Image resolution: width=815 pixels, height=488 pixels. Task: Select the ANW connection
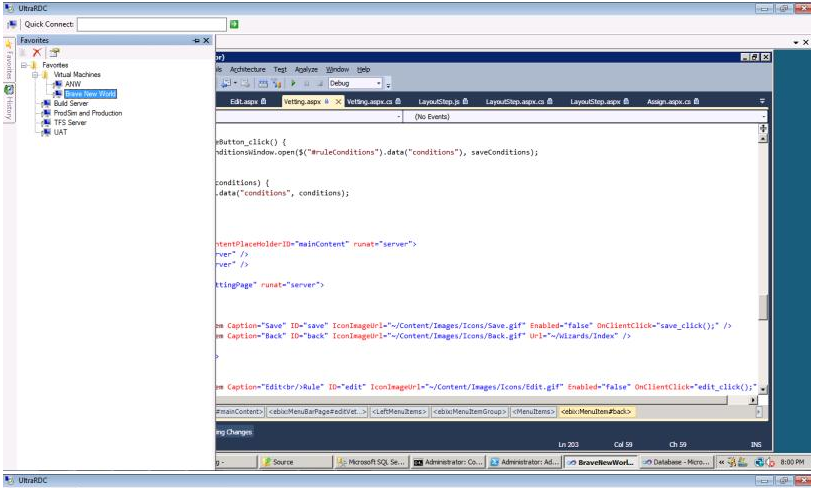[x=73, y=84]
